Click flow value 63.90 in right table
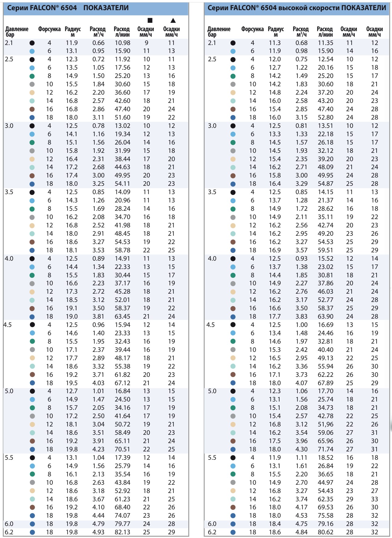 click(326, 316)
